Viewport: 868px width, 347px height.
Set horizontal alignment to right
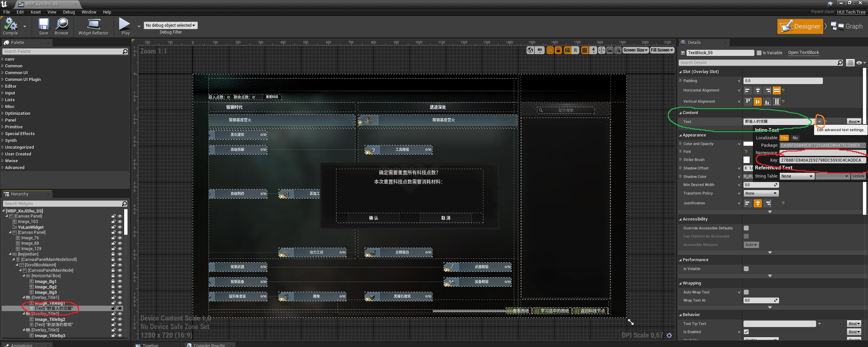click(767, 90)
